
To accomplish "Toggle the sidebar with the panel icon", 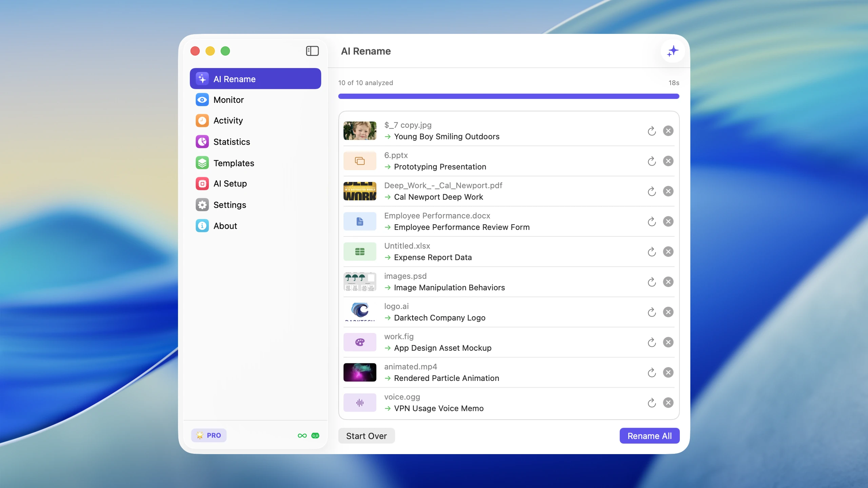I will coord(312,51).
